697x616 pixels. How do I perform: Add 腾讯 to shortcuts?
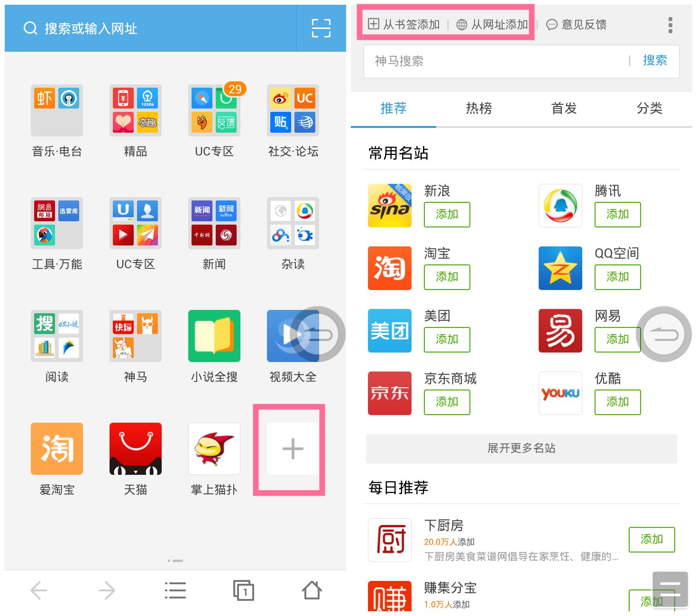[618, 215]
